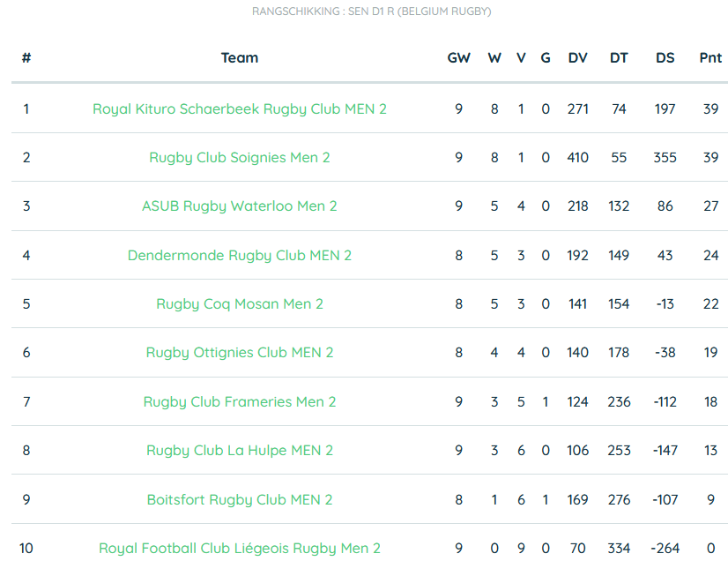
Task: Click the 410 DV value for Soignies
Action: 577,158
